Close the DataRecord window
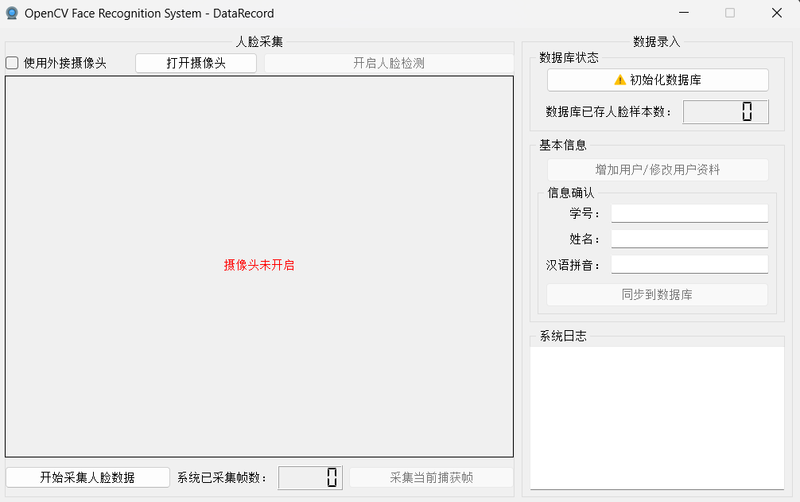 [777, 13]
